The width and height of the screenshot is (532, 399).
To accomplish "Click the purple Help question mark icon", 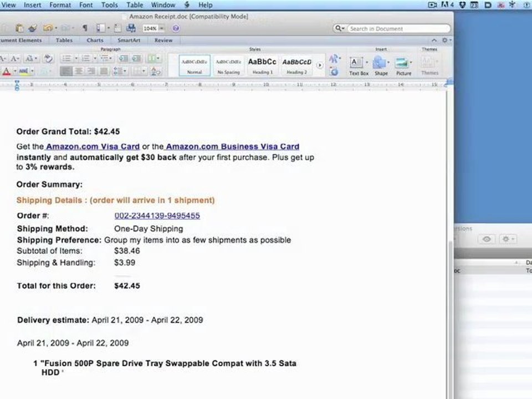I will click(176, 28).
